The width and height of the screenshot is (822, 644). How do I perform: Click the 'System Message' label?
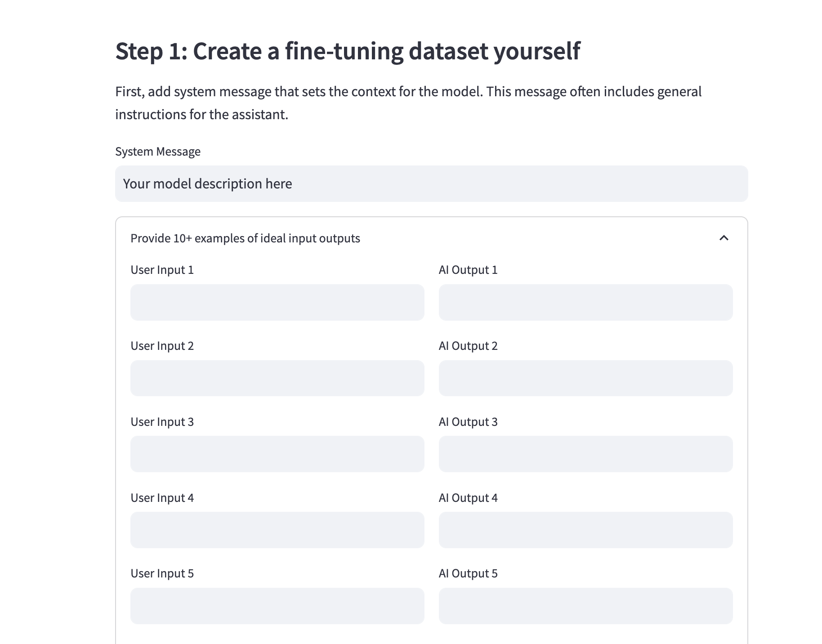tap(158, 152)
